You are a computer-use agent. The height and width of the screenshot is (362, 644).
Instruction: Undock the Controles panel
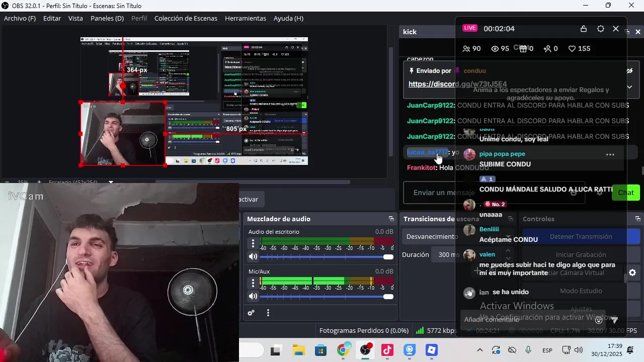tap(637, 219)
